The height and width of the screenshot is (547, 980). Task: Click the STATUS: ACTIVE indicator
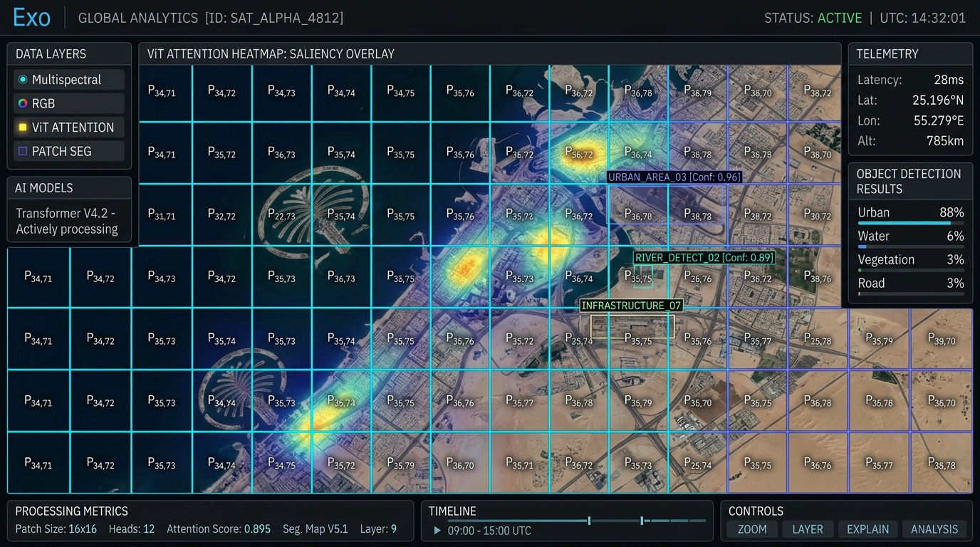pos(813,18)
